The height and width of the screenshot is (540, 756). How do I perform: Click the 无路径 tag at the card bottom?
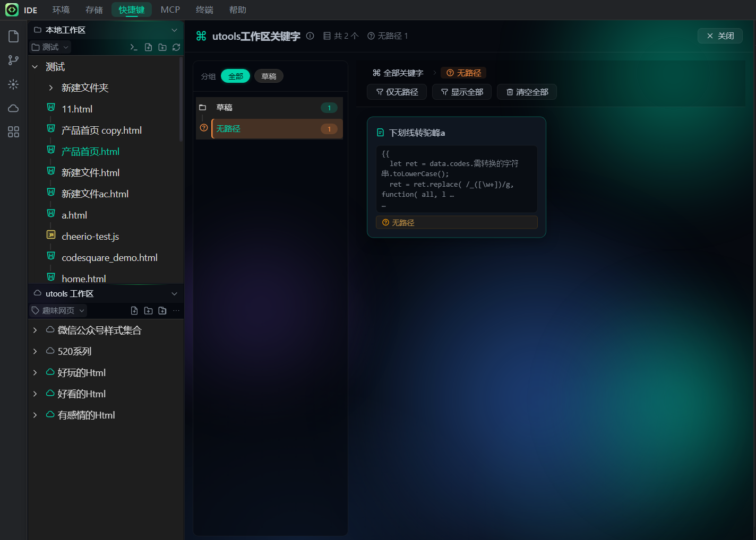[457, 223]
